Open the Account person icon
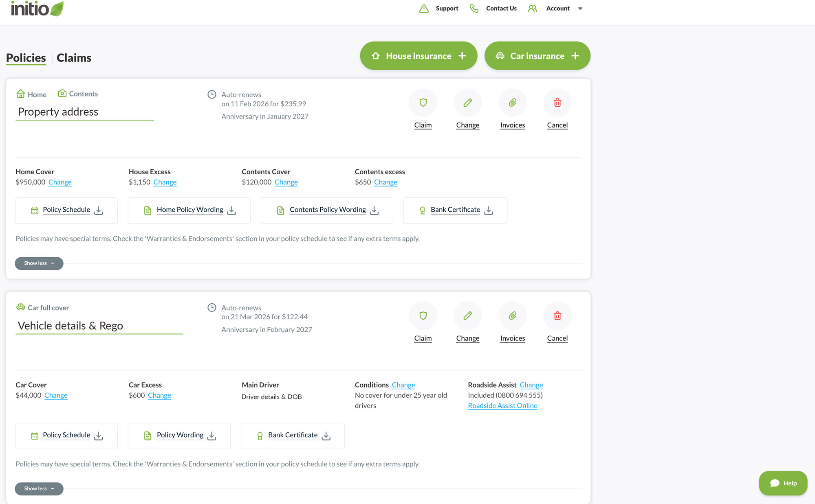This screenshot has width=815, height=504. click(532, 8)
